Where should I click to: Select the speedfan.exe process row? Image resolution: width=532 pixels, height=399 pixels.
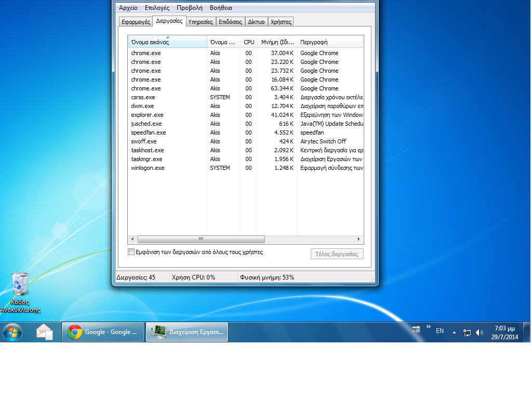[x=246, y=132]
